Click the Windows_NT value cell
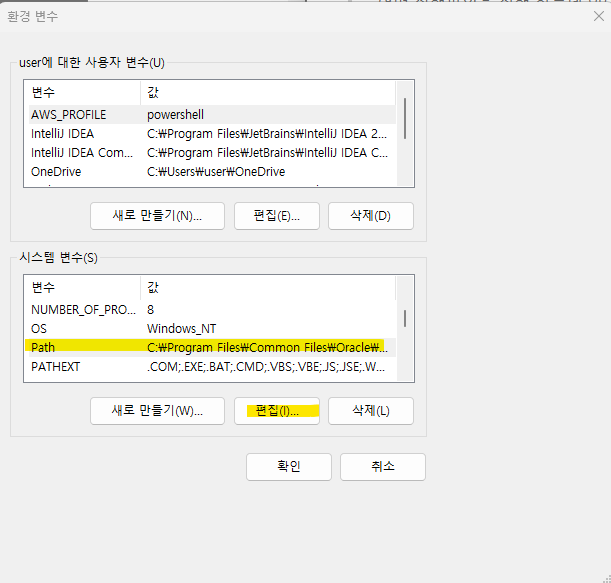 click(x=182, y=329)
